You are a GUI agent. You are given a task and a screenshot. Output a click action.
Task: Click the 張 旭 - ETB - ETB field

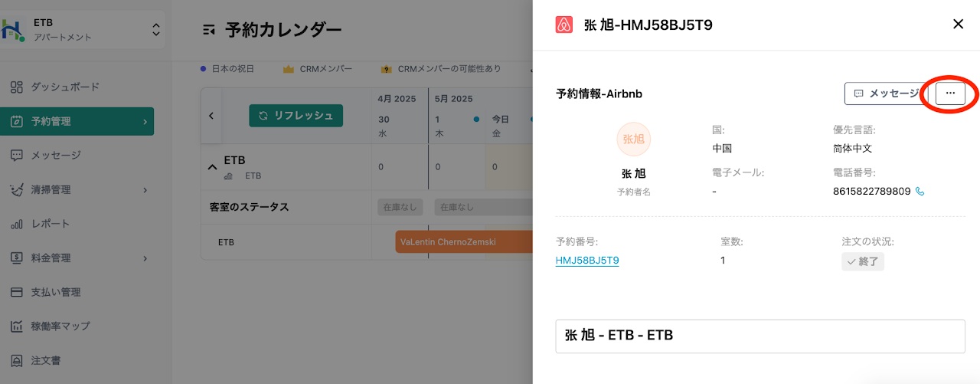759,336
